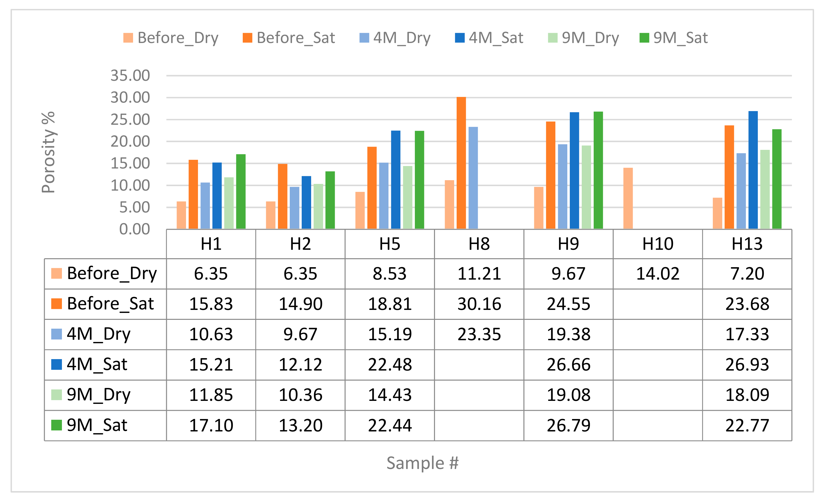Click the 35.00 y-axis label
Viewport: 820px width, 504px height.
[130, 76]
